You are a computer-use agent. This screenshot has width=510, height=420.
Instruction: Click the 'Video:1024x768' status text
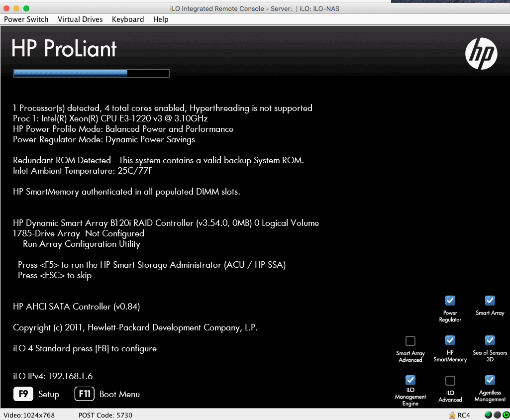click(29, 415)
